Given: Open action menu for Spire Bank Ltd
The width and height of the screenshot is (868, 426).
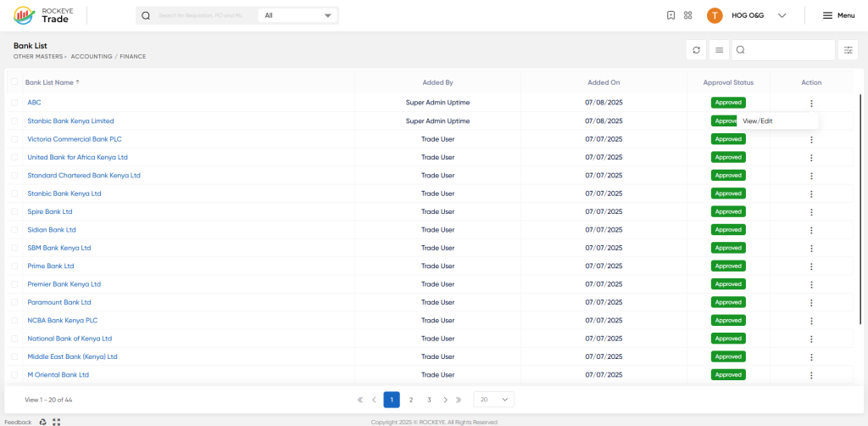Looking at the screenshot, I should click(x=811, y=212).
